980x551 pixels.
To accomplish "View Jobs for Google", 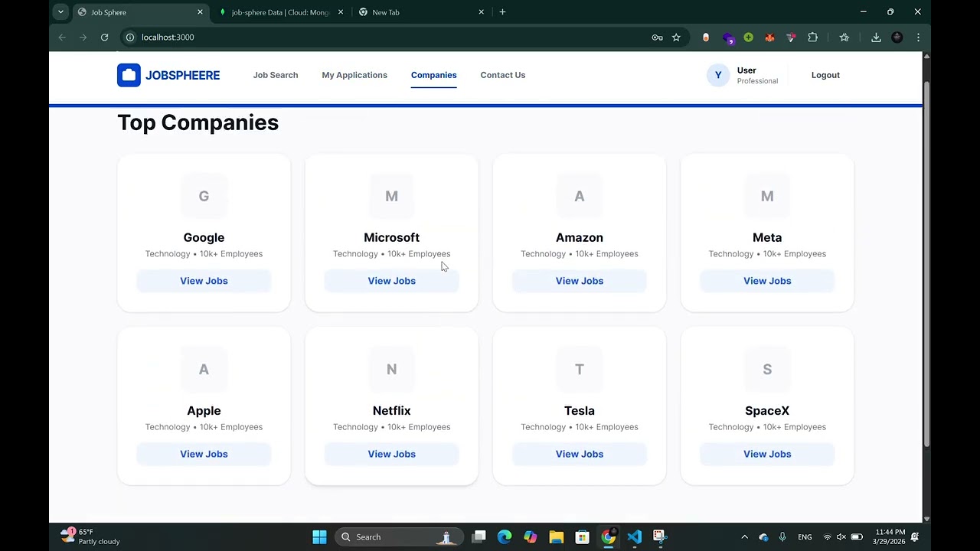I will pos(204,281).
